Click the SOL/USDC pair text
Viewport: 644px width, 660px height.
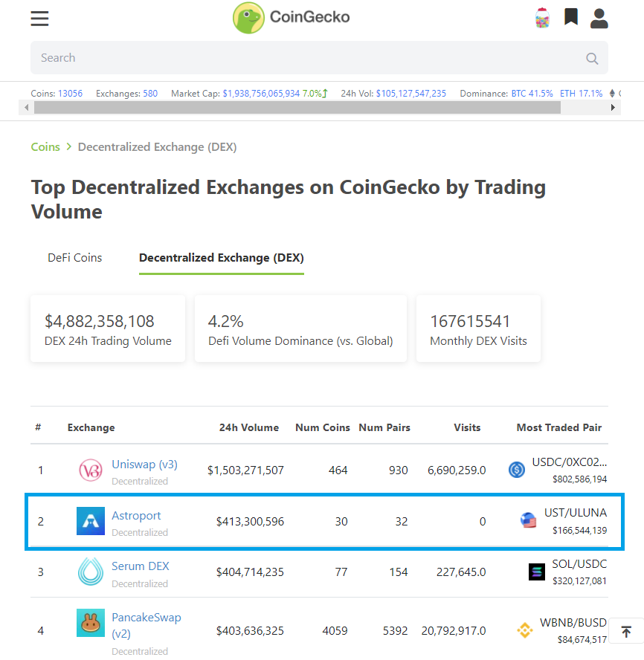579,564
